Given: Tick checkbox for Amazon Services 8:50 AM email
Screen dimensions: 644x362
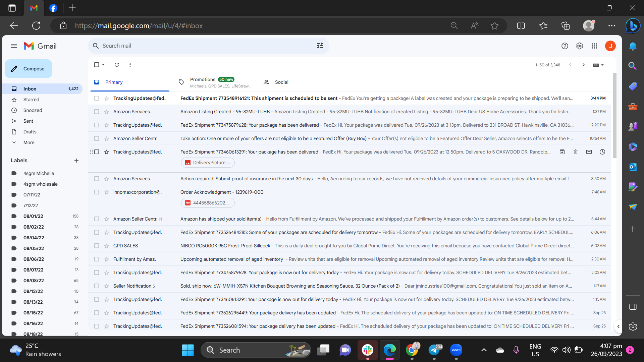Looking at the screenshot, I should (x=97, y=179).
